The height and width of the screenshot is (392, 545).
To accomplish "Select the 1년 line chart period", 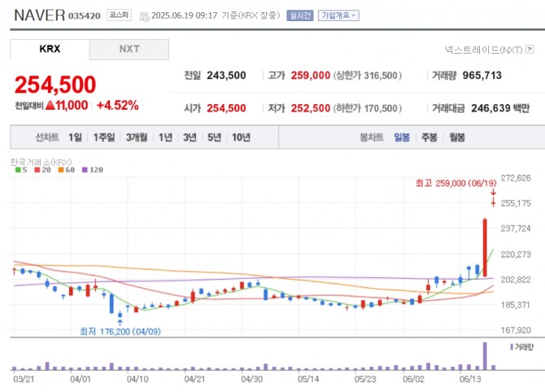I will (165, 137).
